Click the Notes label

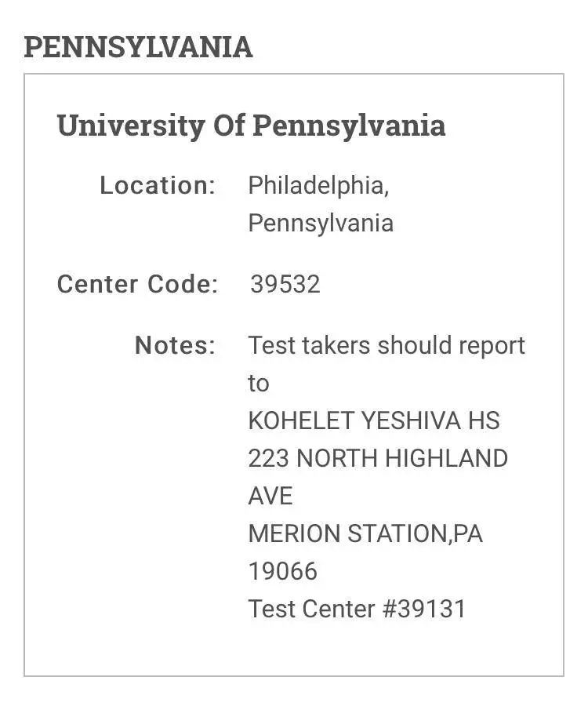coord(176,345)
